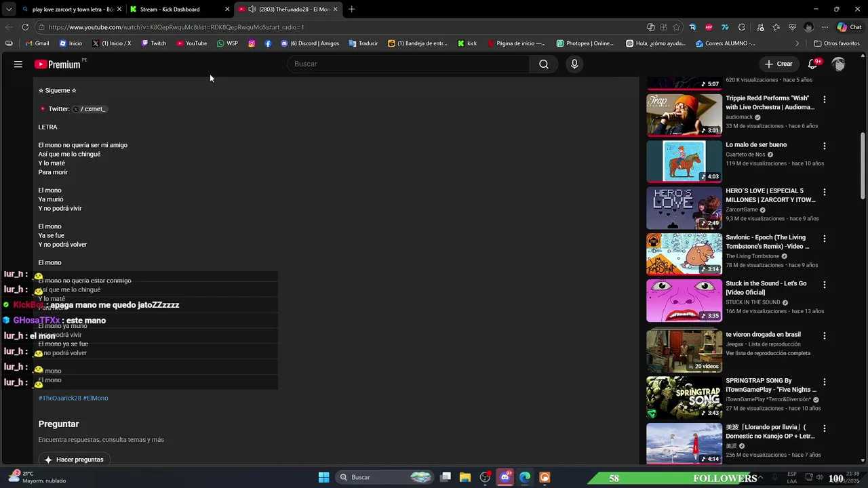Select the TheFunado28 YouTube tab
The height and width of the screenshot is (488, 868).
point(288,9)
